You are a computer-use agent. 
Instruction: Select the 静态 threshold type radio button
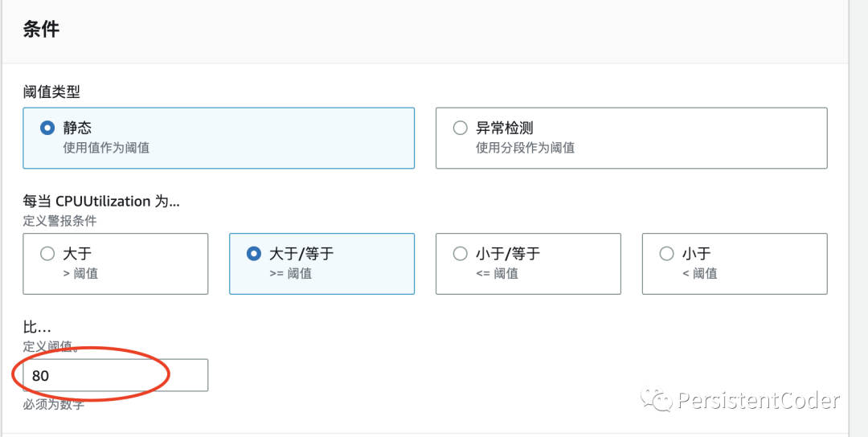click(47, 128)
